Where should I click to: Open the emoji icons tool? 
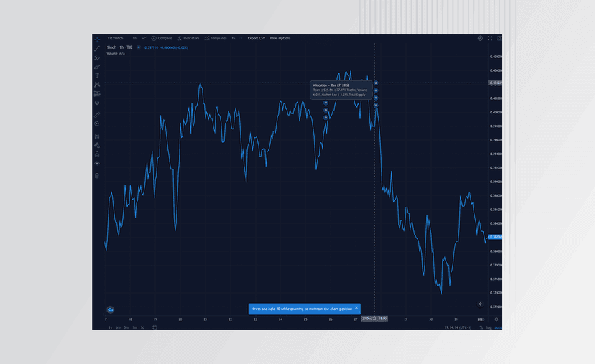97,103
